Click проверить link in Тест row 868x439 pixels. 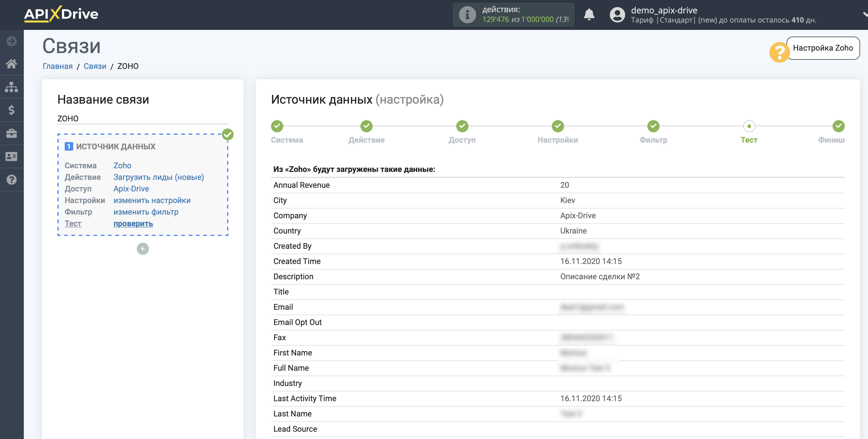(x=133, y=223)
